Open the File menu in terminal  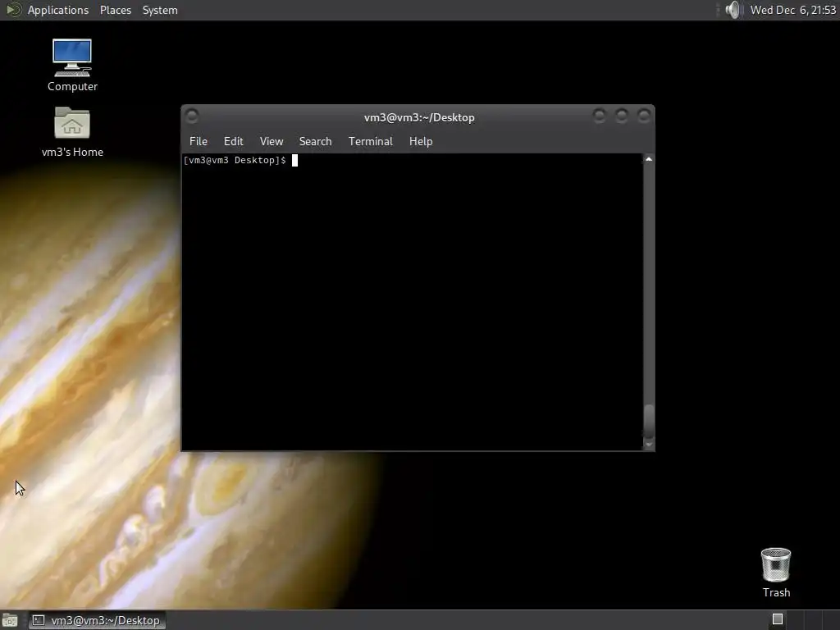(199, 141)
